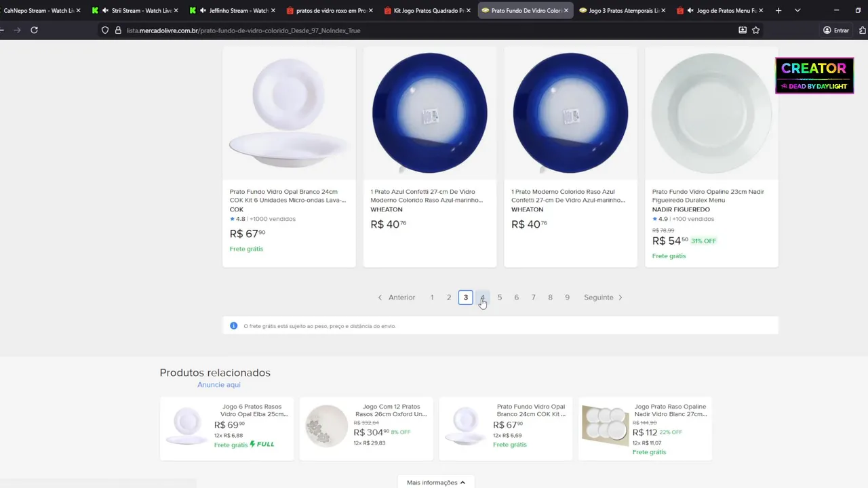Click the Entrar account icon
Viewport: 868px width, 488px height.
[836, 30]
